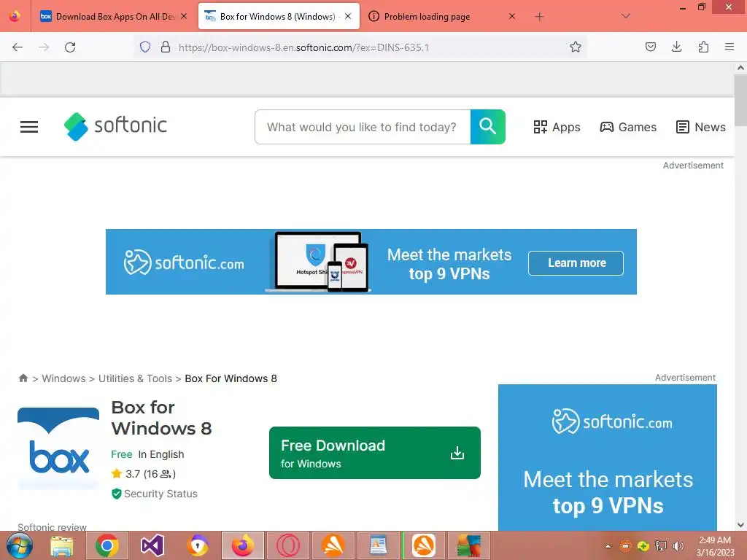Open Opera browser from taskbar
This screenshot has width=747, height=560.
287,545
